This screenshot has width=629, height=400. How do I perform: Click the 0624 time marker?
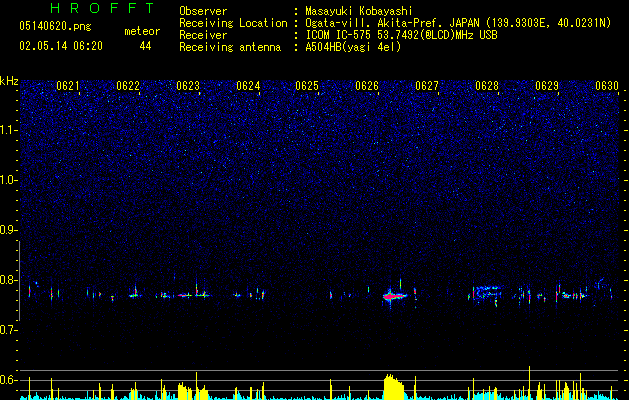(248, 86)
